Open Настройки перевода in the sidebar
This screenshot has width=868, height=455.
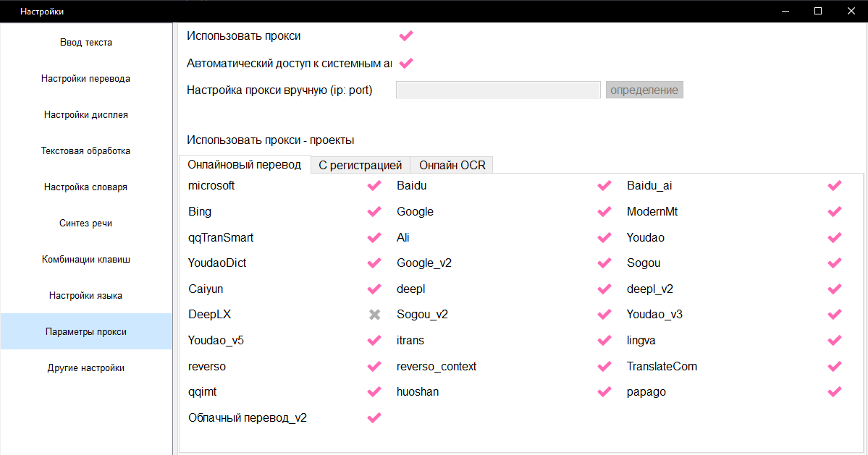click(x=85, y=78)
